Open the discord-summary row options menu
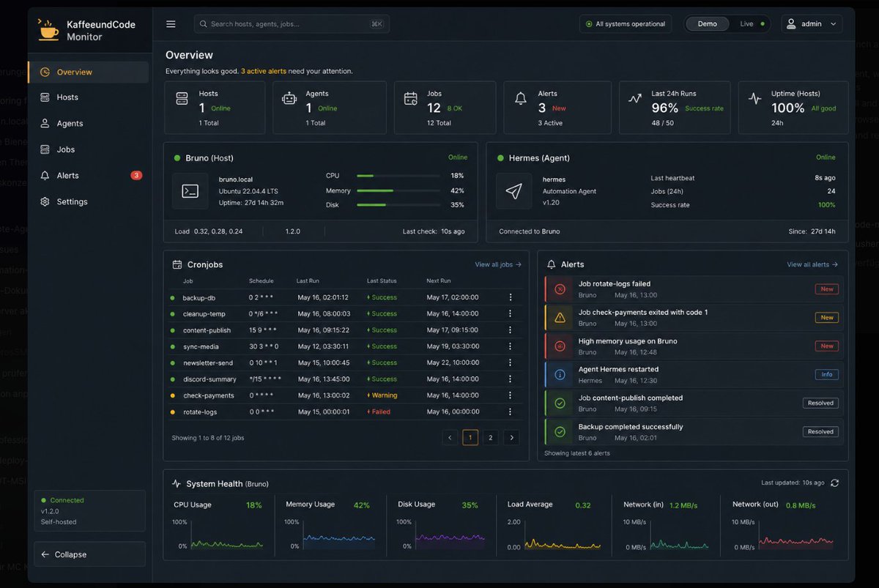This screenshot has width=879, height=588. tap(511, 379)
